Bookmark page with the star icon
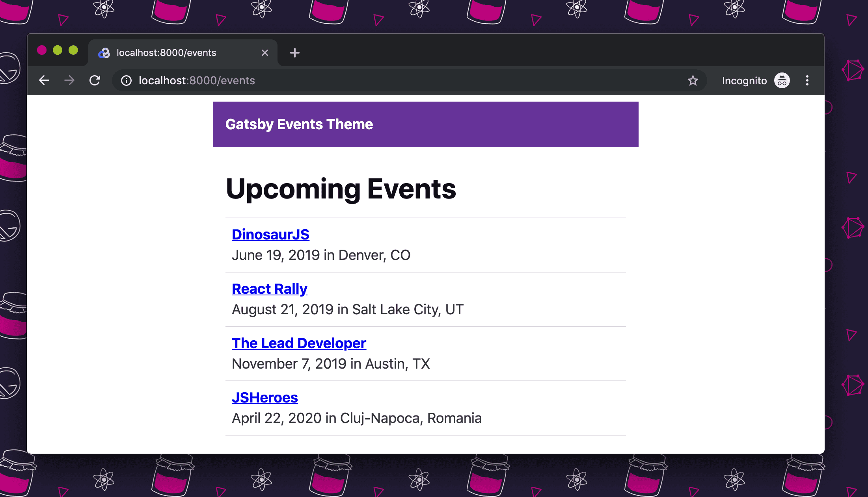Viewport: 868px width, 497px height. click(693, 80)
